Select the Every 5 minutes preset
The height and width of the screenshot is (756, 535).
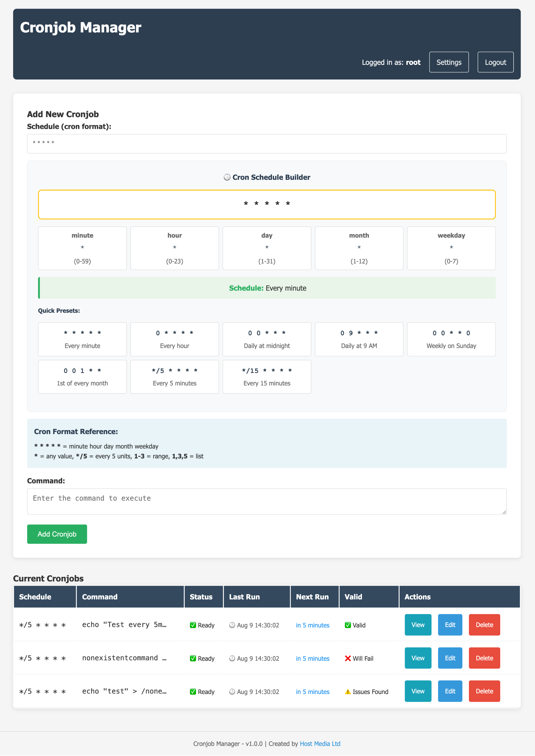click(x=174, y=377)
